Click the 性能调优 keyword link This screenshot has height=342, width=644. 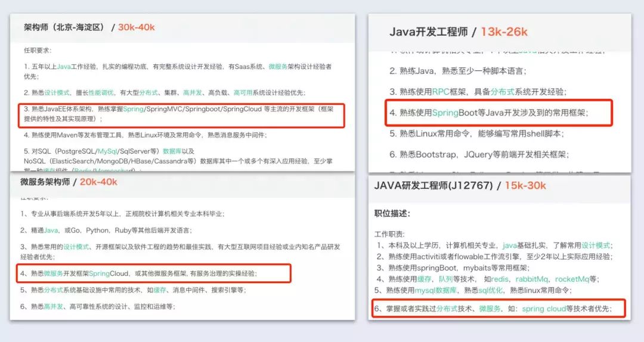[101, 93]
